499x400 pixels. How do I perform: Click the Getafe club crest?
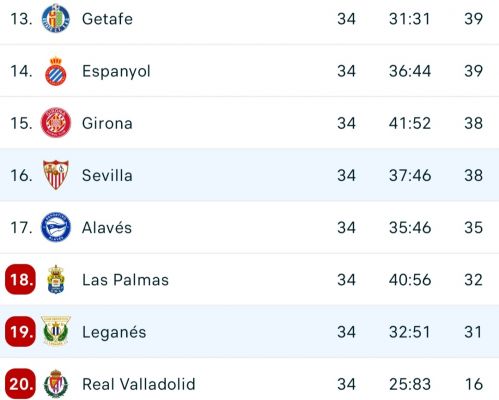[56, 19]
